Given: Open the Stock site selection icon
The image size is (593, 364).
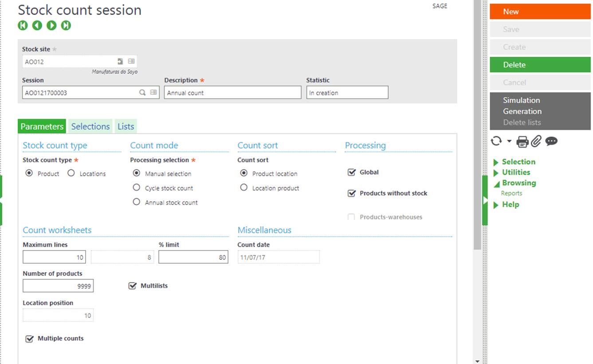Looking at the screenshot, I should [x=119, y=61].
